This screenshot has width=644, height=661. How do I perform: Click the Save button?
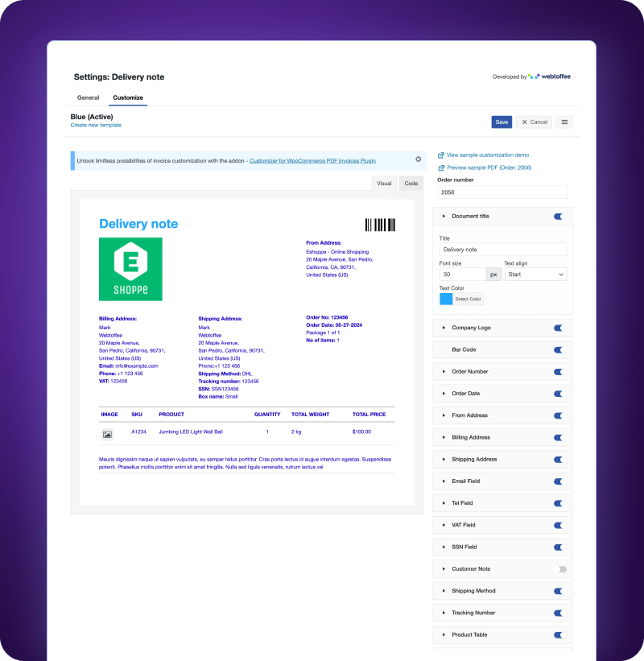[502, 122]
